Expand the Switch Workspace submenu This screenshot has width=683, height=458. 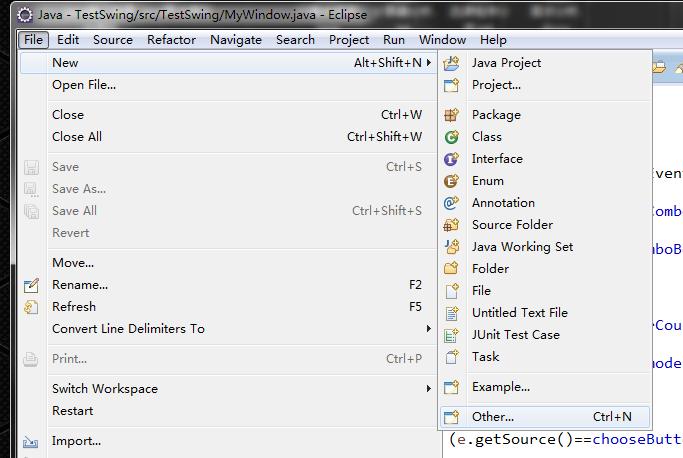tap(429, 389)
